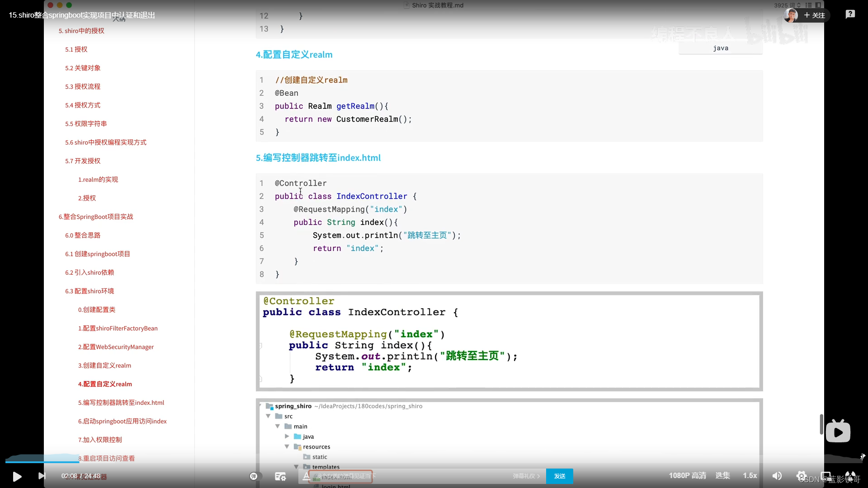Follow the uploader with 关注 button
The width and height of the screenshot is (868, 488).
pos(815,15)
